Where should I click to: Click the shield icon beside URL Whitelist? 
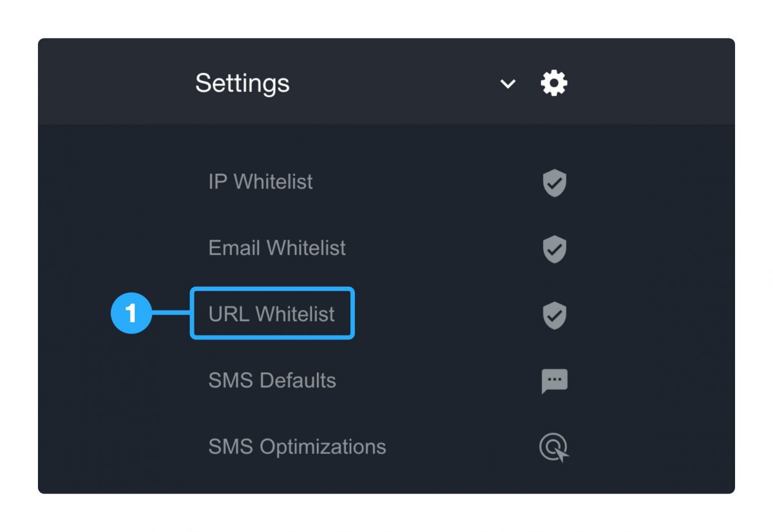tap(554, 315)
